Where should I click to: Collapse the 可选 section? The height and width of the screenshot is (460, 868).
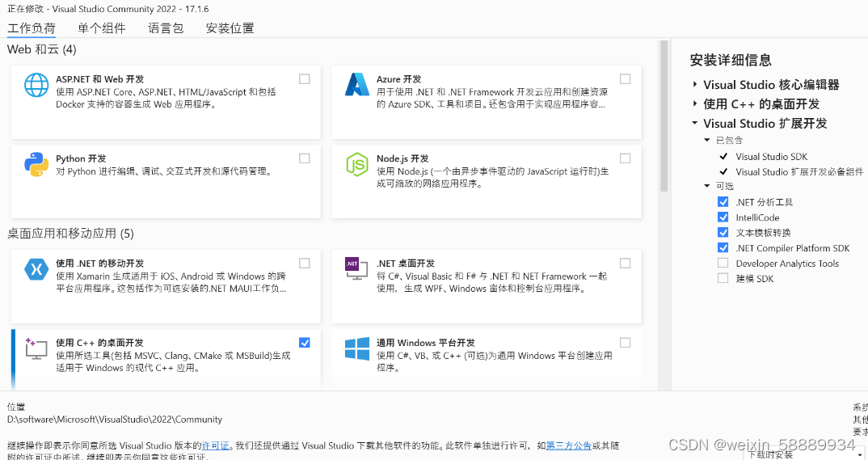click(x=707, y=186)
